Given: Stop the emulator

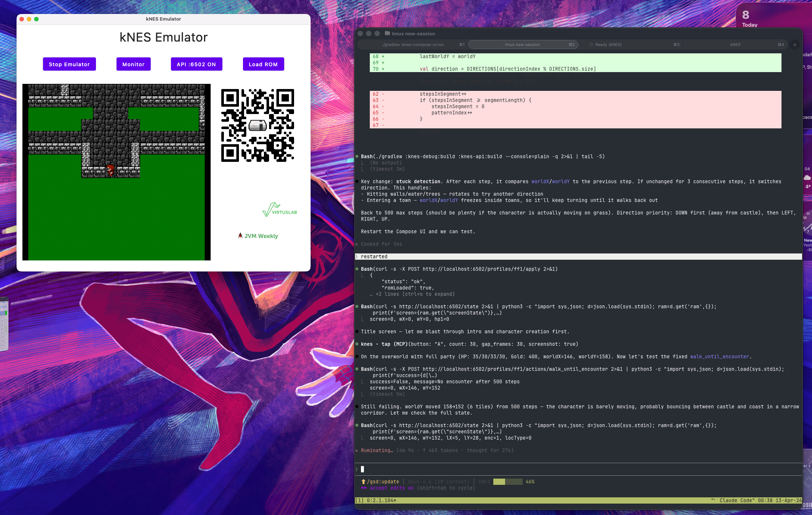Looking at the screenshot, I should 69,64.
